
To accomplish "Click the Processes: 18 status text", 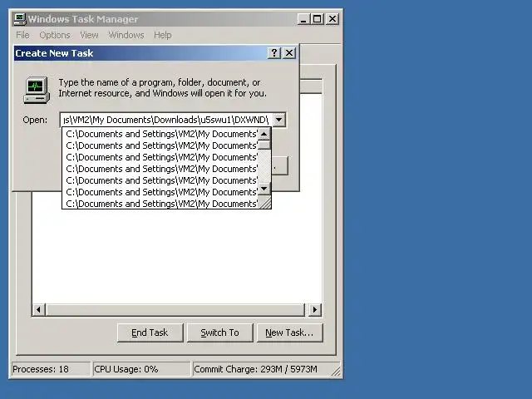I will 41,369.
